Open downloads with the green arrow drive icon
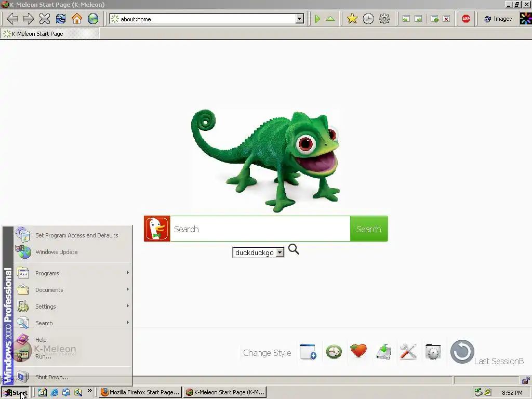This screenshot has height=399, width=532. (384, 352)
